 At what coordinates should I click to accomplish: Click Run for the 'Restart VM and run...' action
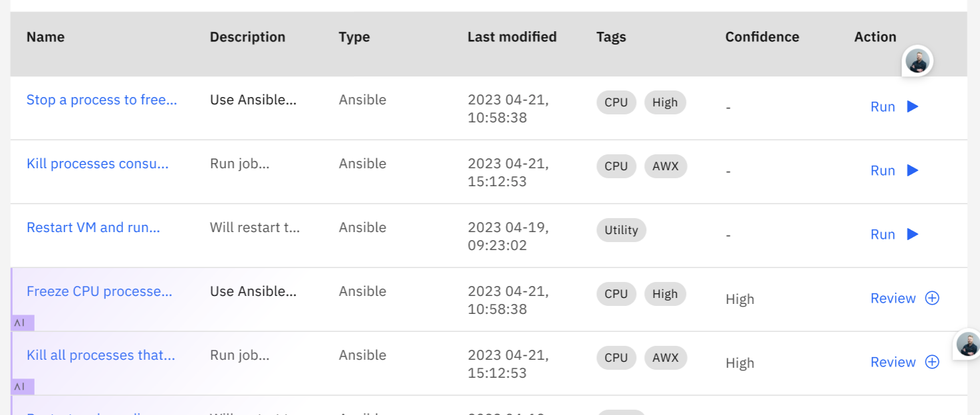[x=882, y=234]
